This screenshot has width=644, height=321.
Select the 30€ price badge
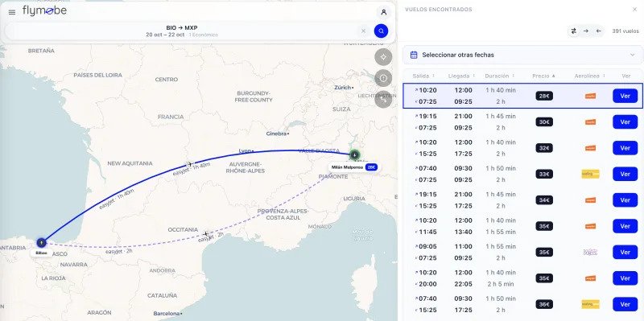[544, 122]
